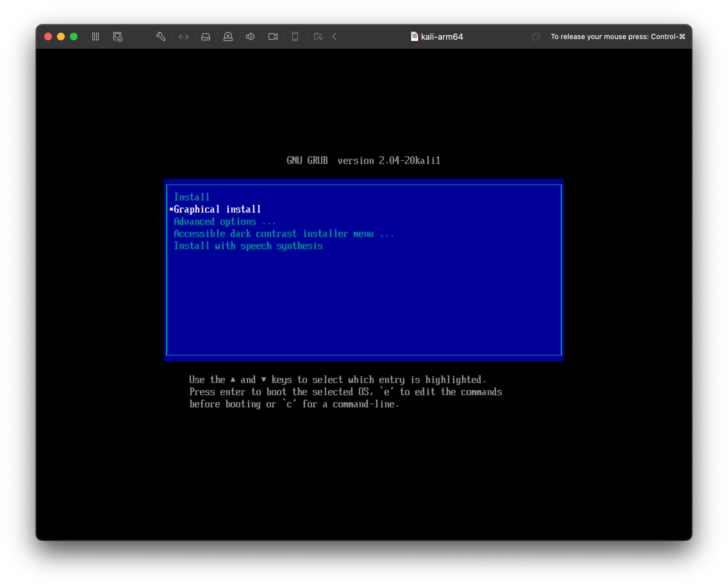728x588 pixels.
Task: Open Accessible dark contrast installer menu
Action: point(283,234)
